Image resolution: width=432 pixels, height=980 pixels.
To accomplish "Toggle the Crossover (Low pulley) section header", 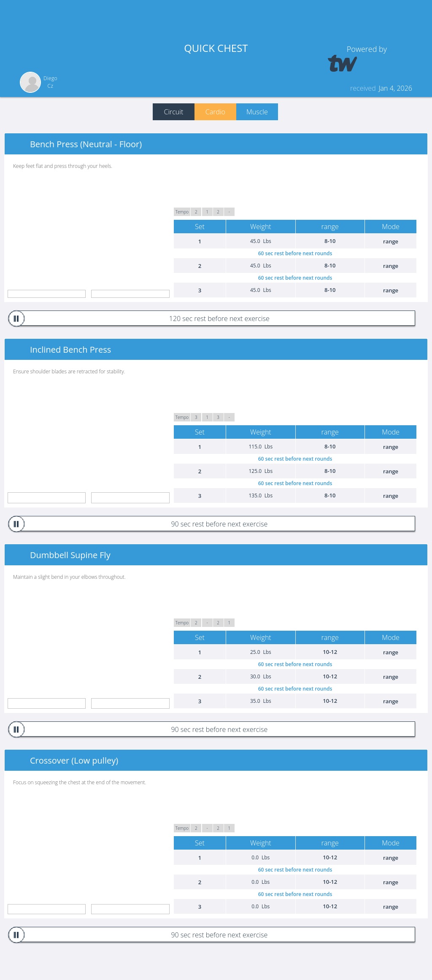I will [x=216, y=761].
